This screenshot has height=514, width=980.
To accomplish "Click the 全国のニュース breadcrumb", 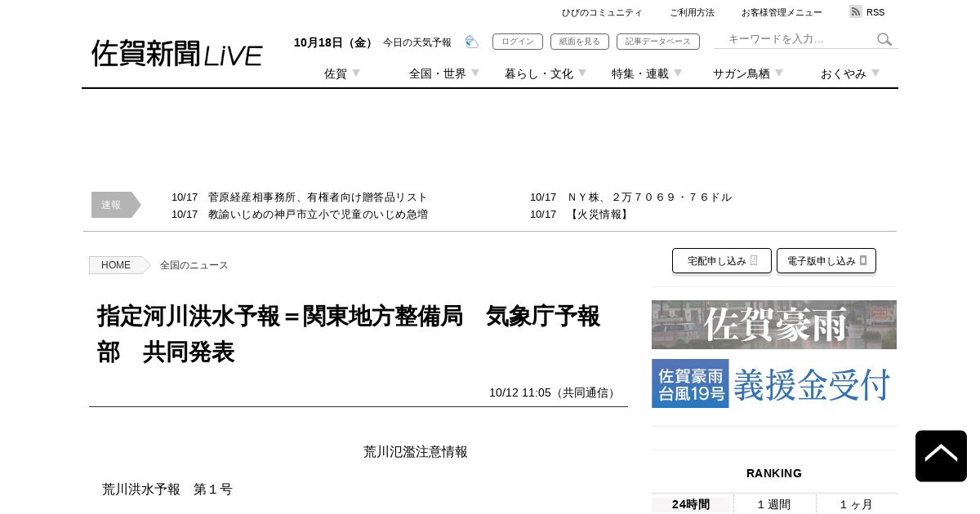I will (194, 265).
